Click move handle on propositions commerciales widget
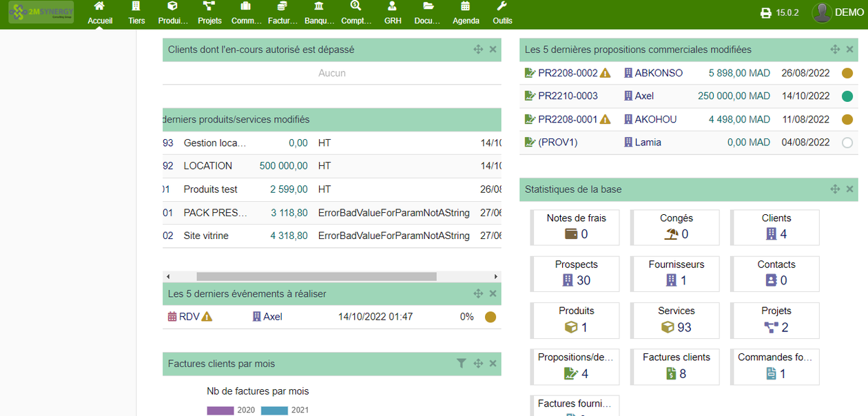This screenshot has height=416, width=868. (x=835, y=50)
